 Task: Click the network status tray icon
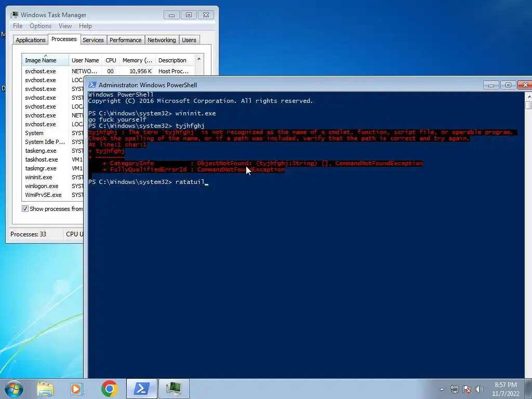[x=454, y=389]
